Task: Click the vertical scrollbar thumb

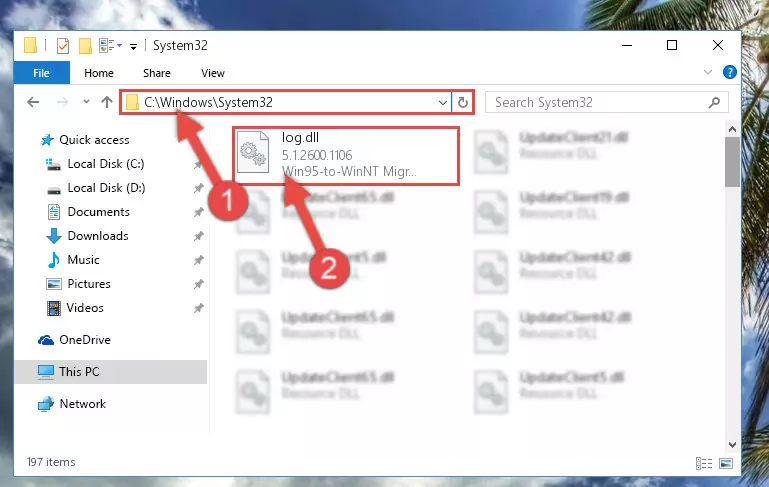Action: tap(732, 162)
